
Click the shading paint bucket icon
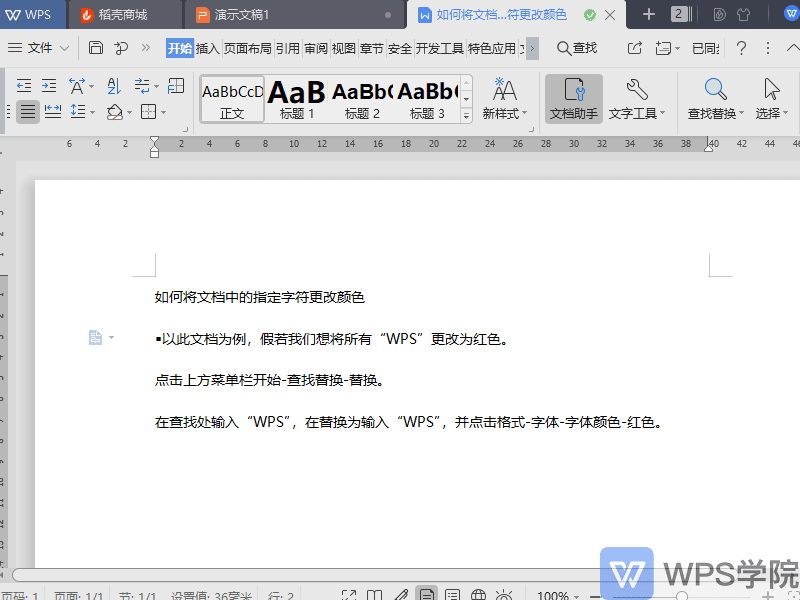(114, 112)
